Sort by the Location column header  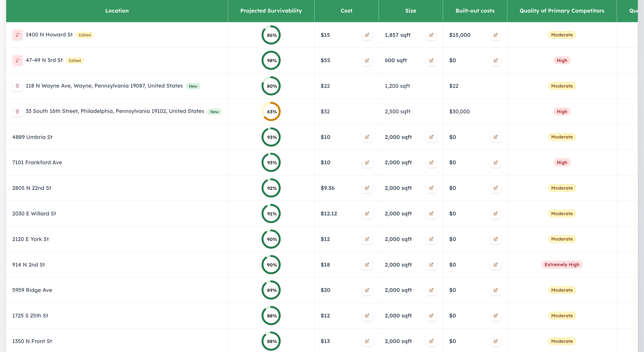pos(117,11)
